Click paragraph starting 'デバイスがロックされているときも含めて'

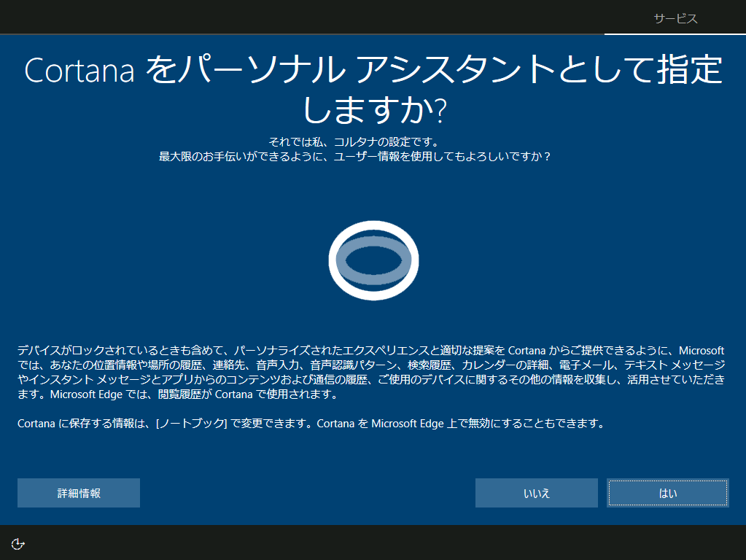tap(371, 372)
